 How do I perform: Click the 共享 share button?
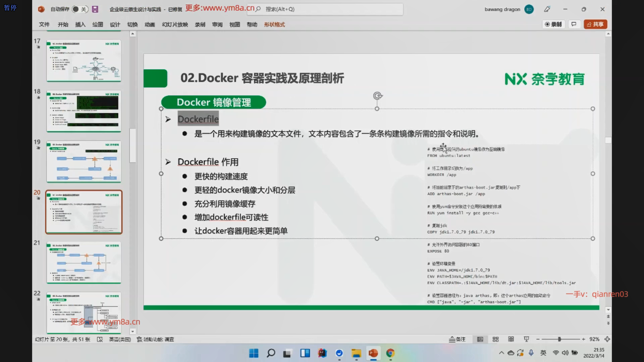[595, 24]
